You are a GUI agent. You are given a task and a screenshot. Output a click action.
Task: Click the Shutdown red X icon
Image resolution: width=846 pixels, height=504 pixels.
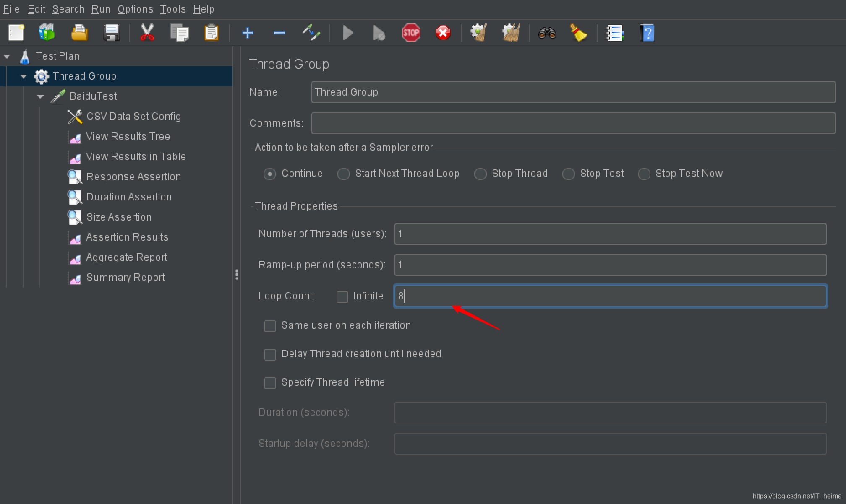click(443, 33)
